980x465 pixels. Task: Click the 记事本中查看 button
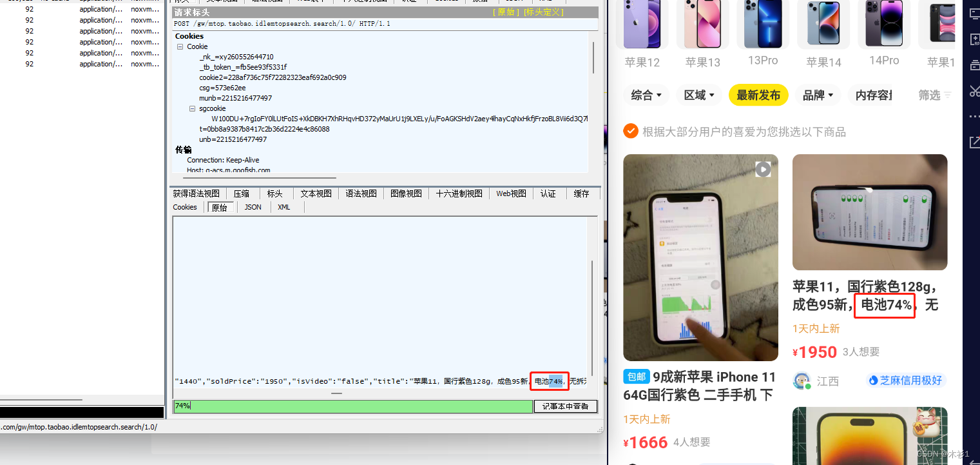pyautogui.click(x=566, y=406)
